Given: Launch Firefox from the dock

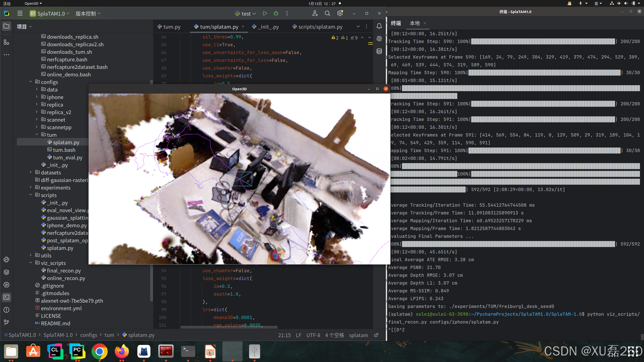Looking at the screenshot, I should point(122,351).
